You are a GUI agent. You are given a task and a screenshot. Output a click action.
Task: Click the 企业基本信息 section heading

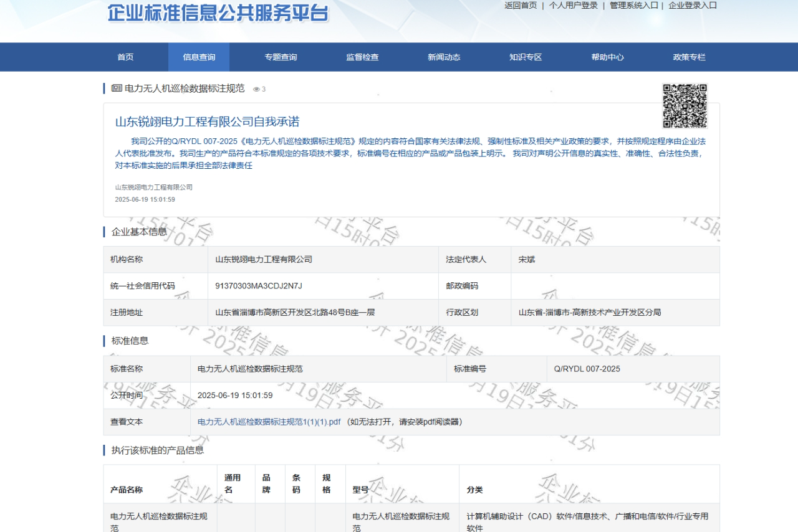(139, 232)
